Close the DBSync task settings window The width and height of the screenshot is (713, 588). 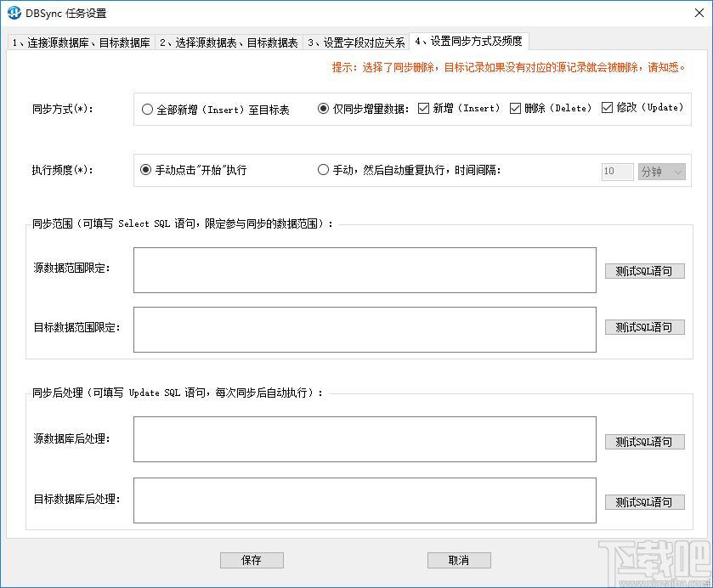point(692,14)
